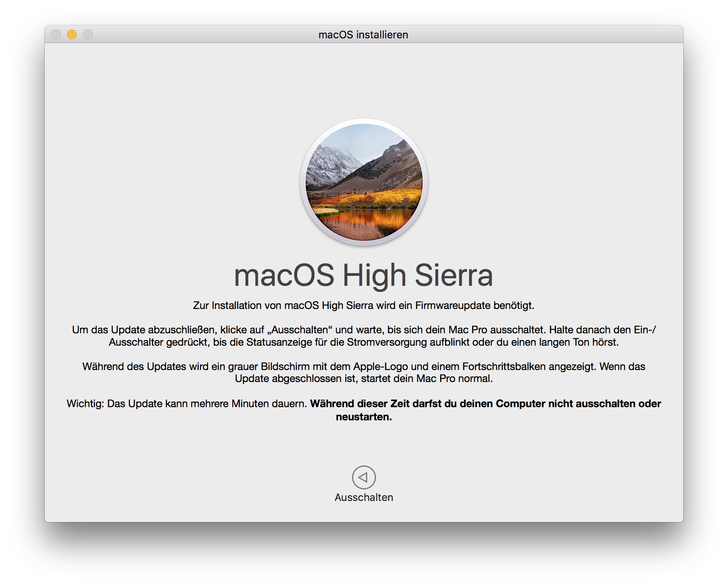The width and height of the screenshot is (728, 586).
Task: Click the Firmwareupdate requirement sentence
Action: (364, 305)
